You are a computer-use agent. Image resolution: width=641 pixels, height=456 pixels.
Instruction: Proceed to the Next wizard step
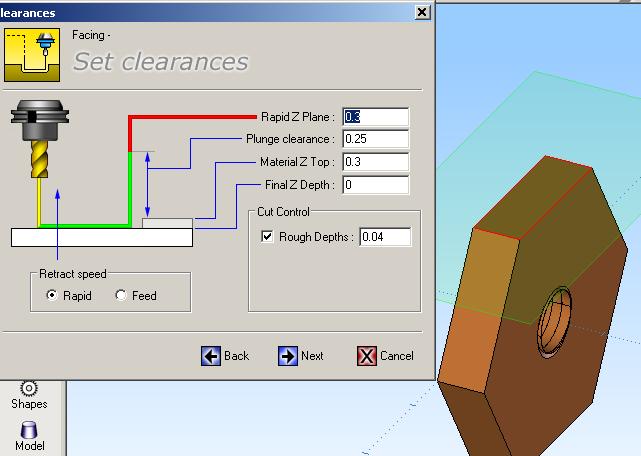click(301, 355)
